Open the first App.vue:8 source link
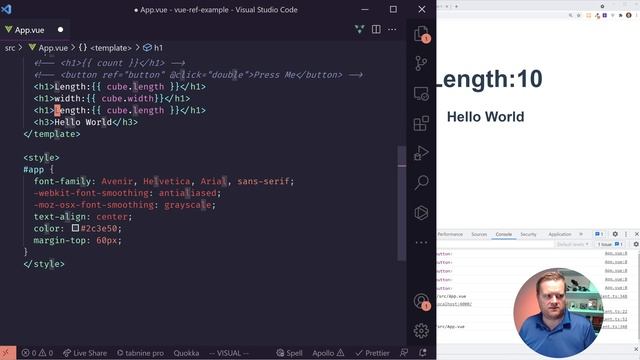This screenshot has width=640, height=360. [x=616, y=253]
